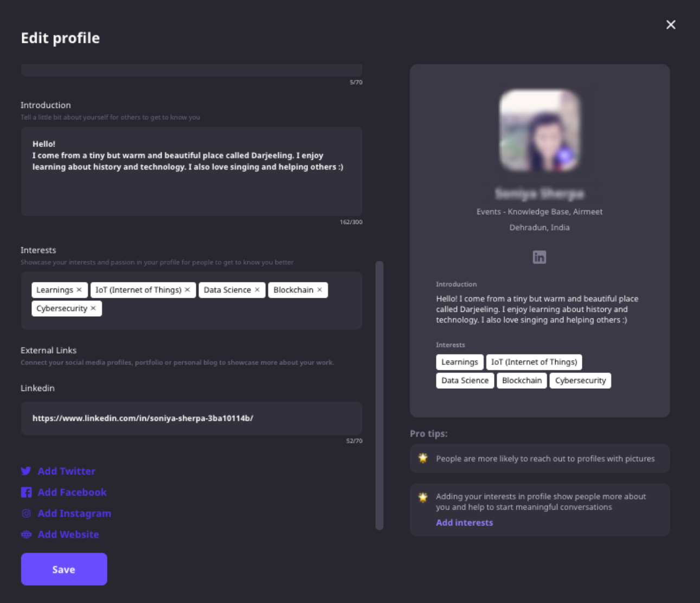Open the Add Instagram link
Viewport: 700px width, 603px height.
[x=74, y=514]
